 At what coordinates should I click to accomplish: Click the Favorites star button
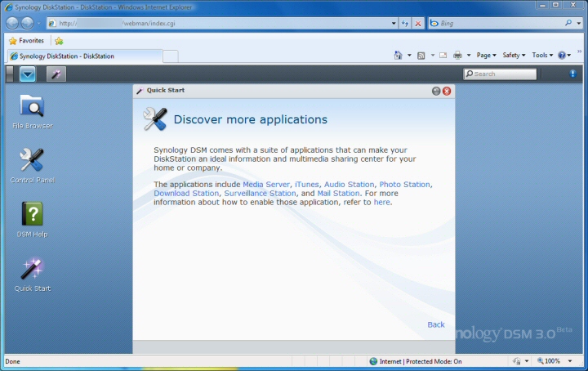26,41
